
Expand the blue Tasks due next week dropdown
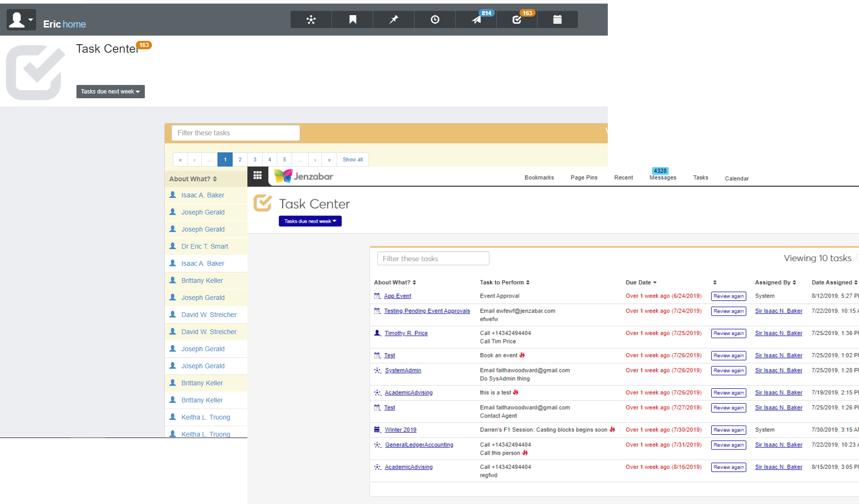310,221
